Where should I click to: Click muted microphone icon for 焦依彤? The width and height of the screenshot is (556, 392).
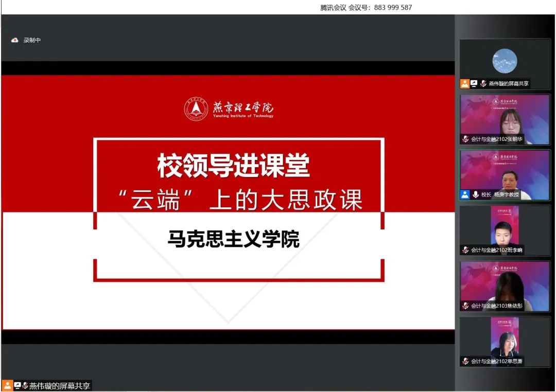pos(465,306)
